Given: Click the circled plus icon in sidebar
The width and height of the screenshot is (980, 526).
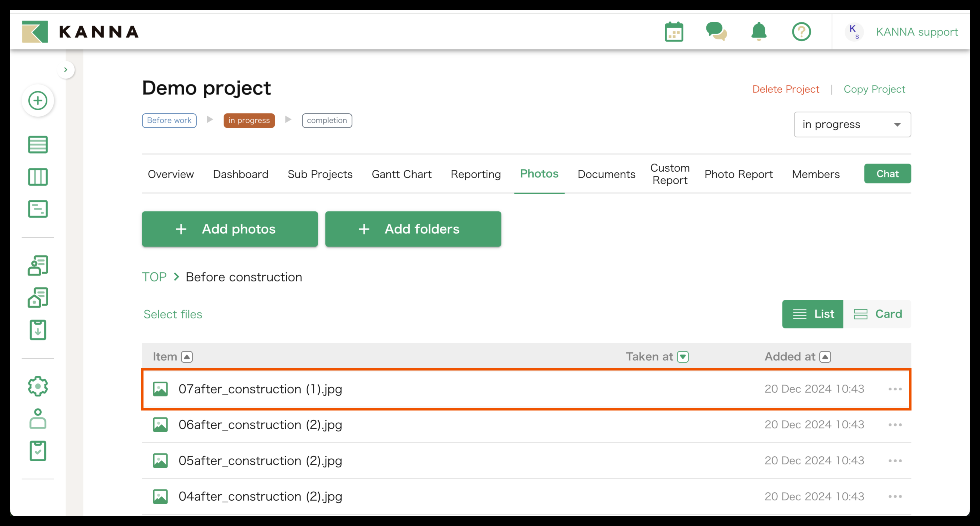Looking at the screenshot, I should 38,101.
